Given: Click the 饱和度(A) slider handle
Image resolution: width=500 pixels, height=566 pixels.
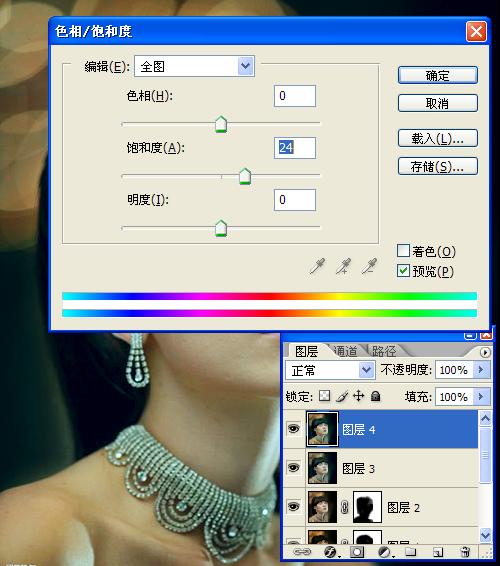Looking at the screenshot, I should [x=245, y=176].
